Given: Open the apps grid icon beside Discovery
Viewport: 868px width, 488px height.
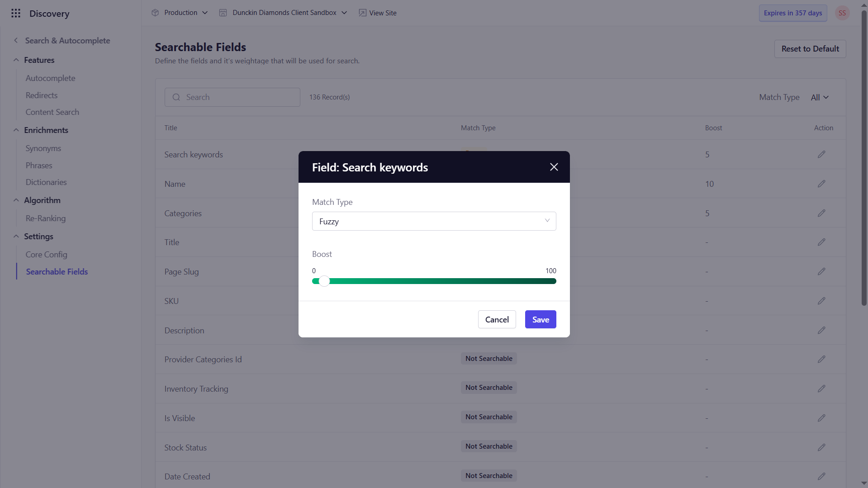Looking at the screenshot, I should pyautogui.click(x=16, y=13).
